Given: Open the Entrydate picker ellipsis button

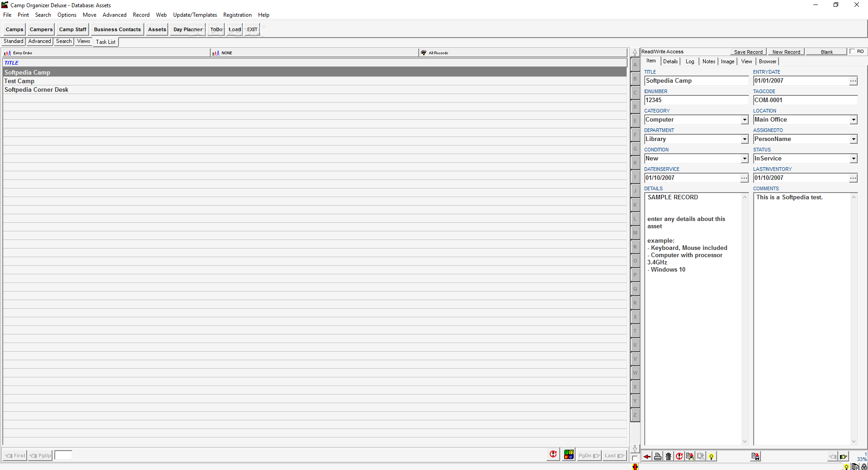Looking at the screenshot, I should pos(853,81).
